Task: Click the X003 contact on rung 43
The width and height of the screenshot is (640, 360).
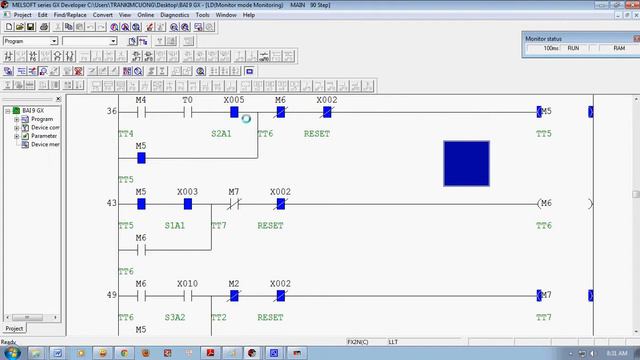Action: (x=188, y=204)
